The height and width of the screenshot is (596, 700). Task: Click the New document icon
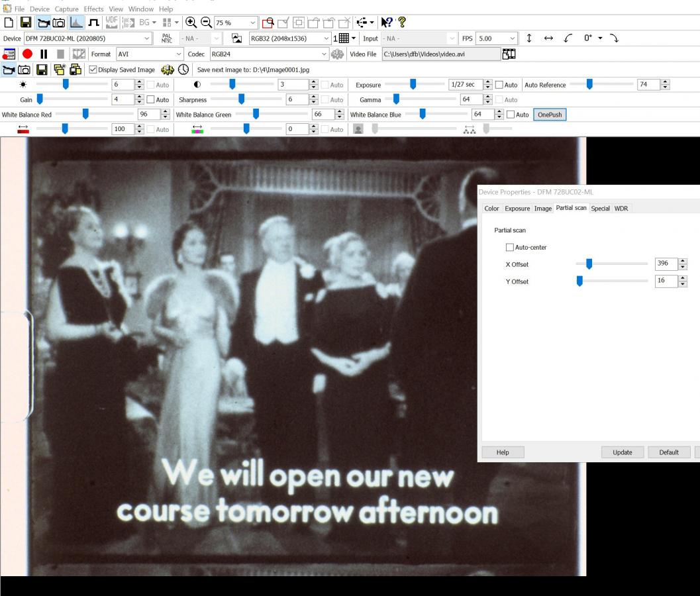9,23
